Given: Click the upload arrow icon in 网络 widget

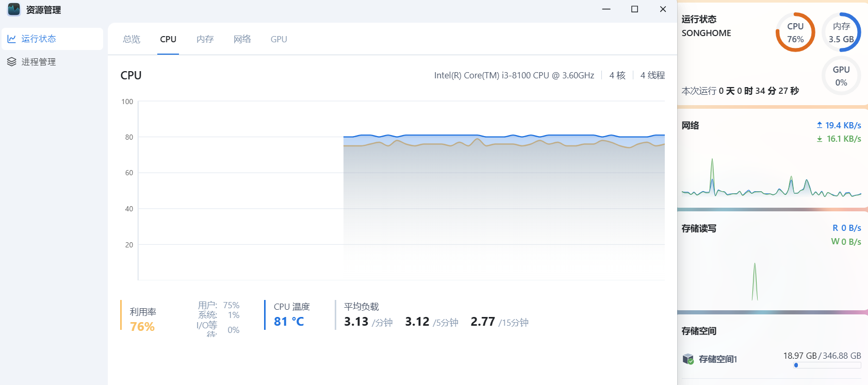Looking at the screenshot, I should tap(820, 125).
